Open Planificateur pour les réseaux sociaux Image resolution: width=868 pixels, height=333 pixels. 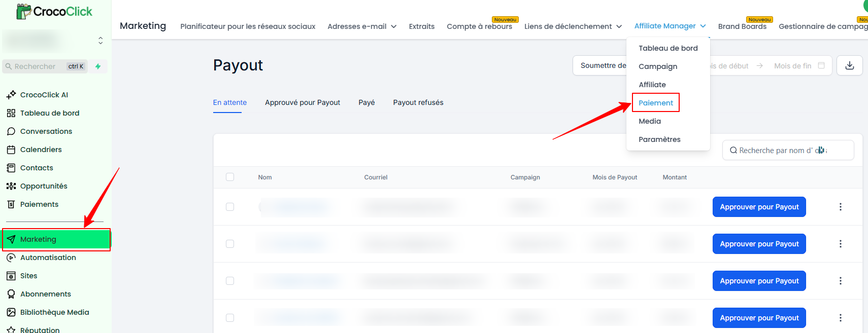(248, 26)
